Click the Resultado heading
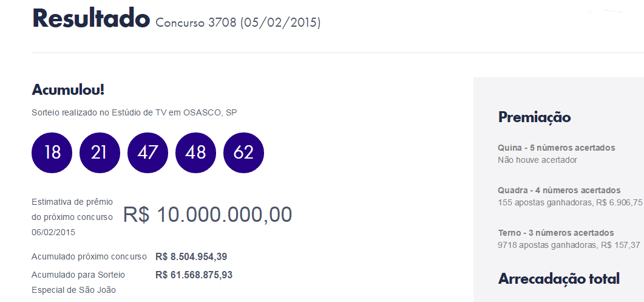Image resolution: width=644 pixels, height=302 pixels. coord(91,18)
